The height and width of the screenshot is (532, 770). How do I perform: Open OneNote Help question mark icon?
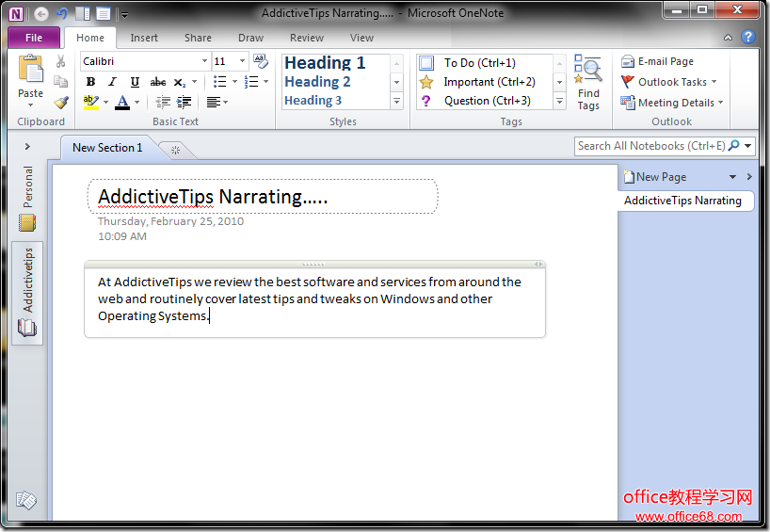coord(748,38)
